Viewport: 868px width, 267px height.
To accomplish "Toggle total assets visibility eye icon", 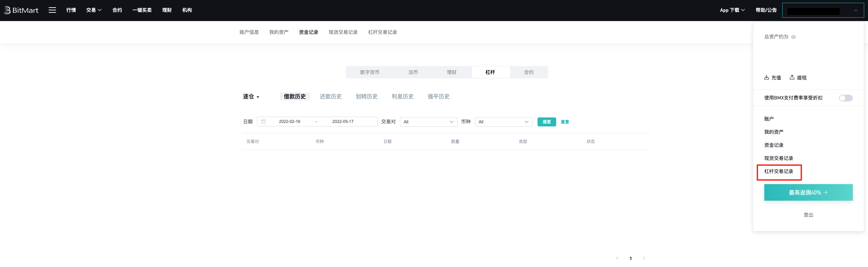I will pos(794,37).
